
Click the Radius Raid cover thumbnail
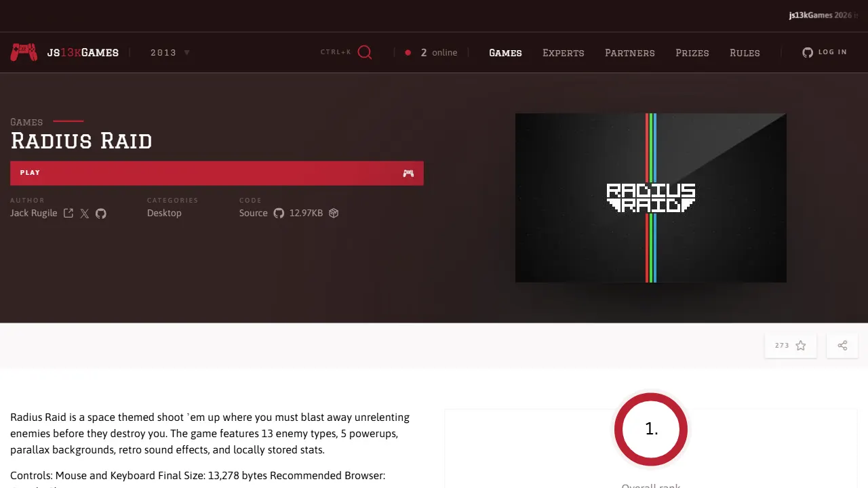651,198
